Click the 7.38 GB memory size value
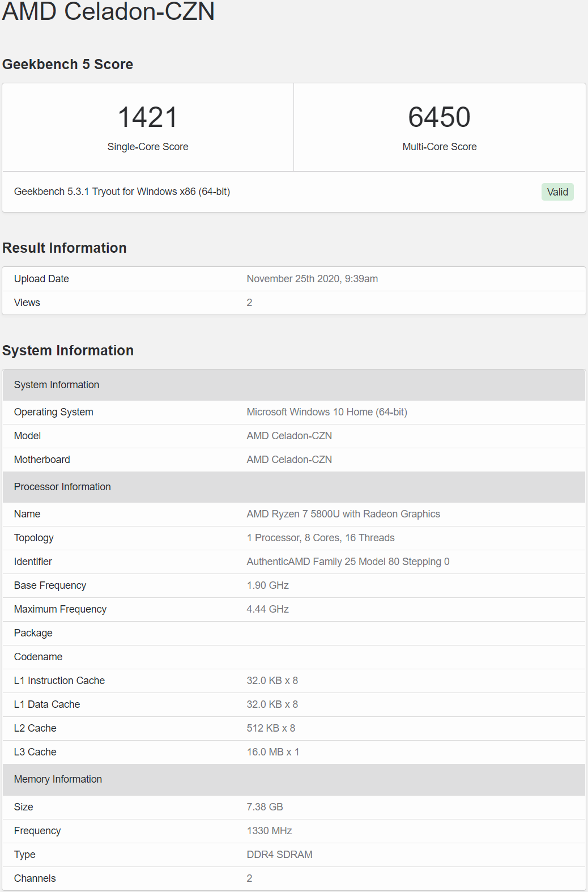588x892 pixels. (x=265, y=807)
